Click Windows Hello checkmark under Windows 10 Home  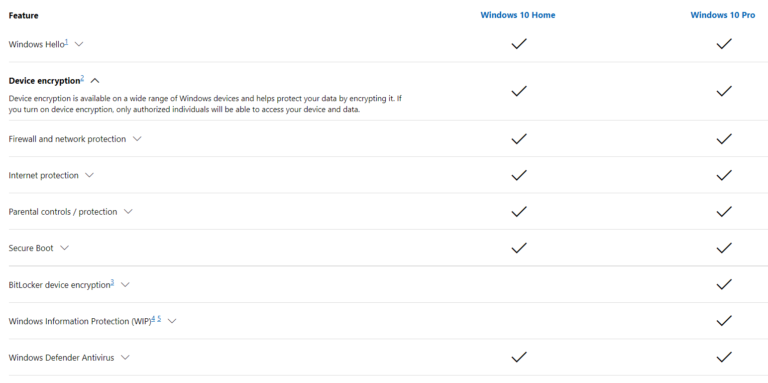click(519, 44)
